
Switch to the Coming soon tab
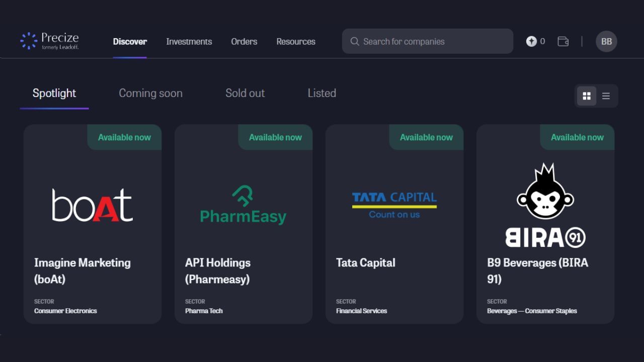click(150, 93)
